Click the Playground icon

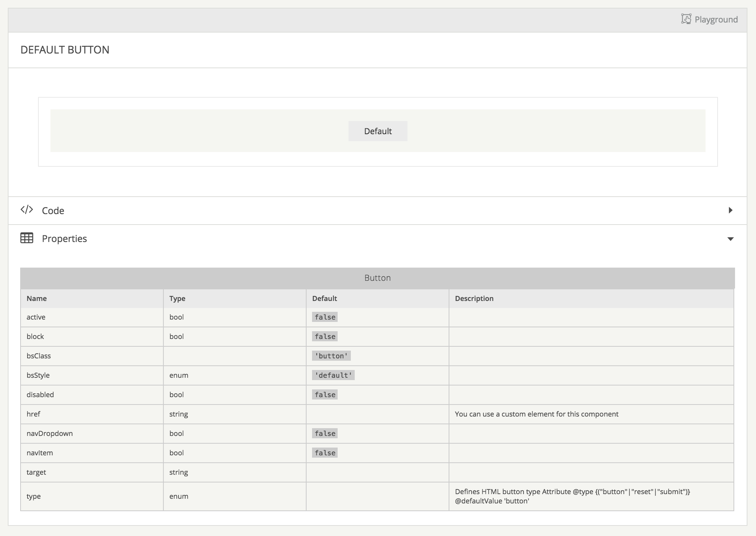tap(686, 19)
